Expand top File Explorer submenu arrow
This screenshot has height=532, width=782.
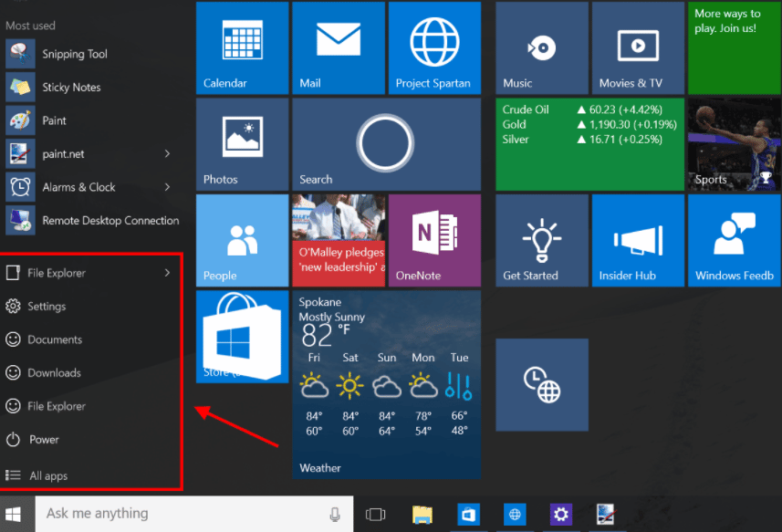(x=168, y=273)
